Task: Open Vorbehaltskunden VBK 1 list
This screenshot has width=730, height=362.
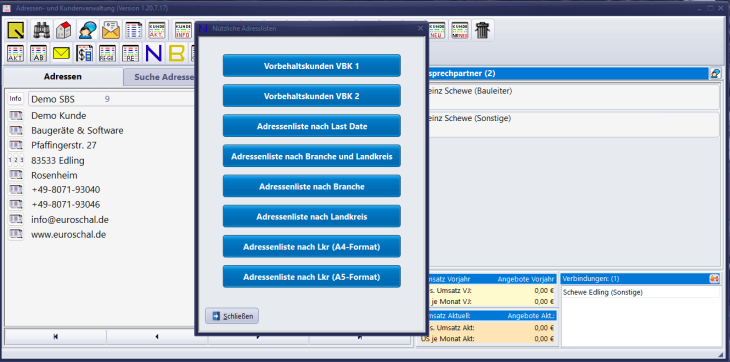Action: click(x=311, y=66)
